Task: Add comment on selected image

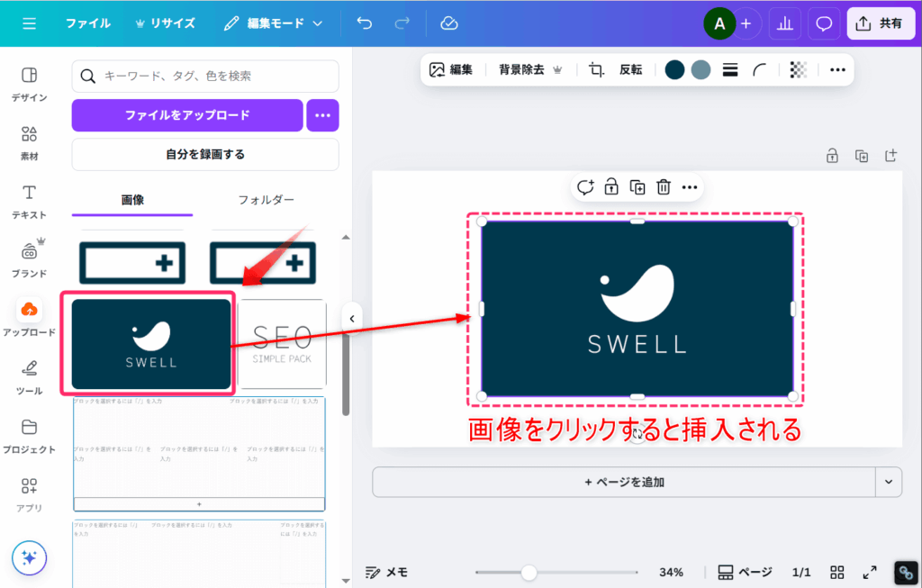Action: pyautogui.click(x=585, y=187)
